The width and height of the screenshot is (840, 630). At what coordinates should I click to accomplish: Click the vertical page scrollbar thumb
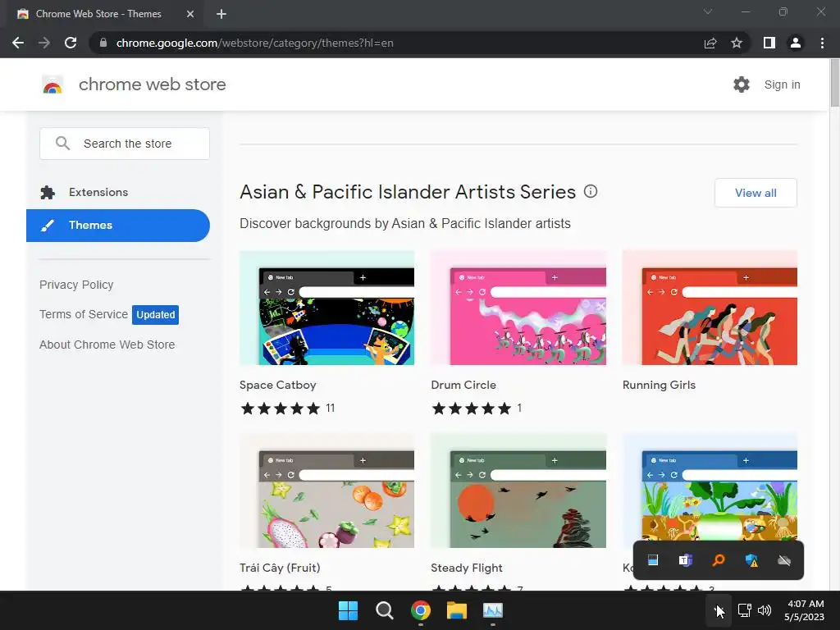pyautogui.click(x=834, y=83)
